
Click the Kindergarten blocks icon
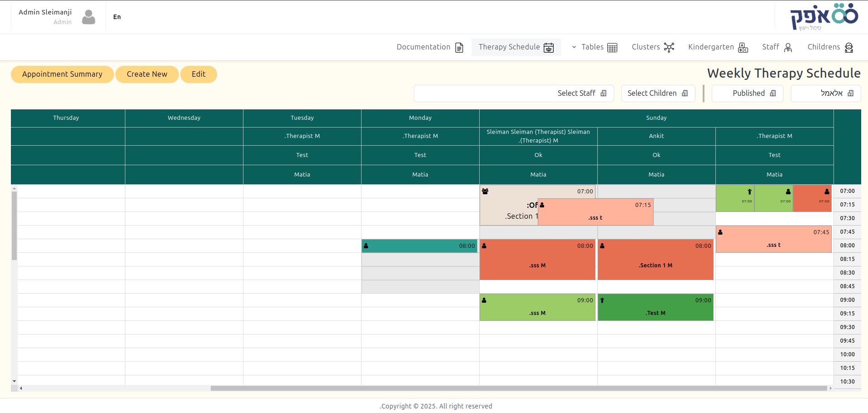click(743, 47)
